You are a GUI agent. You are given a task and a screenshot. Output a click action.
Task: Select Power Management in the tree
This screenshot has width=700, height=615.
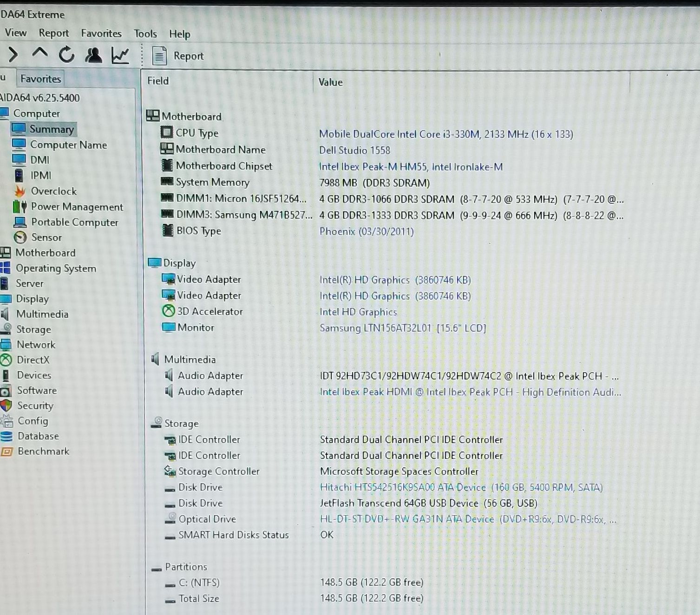coord(77,207)
